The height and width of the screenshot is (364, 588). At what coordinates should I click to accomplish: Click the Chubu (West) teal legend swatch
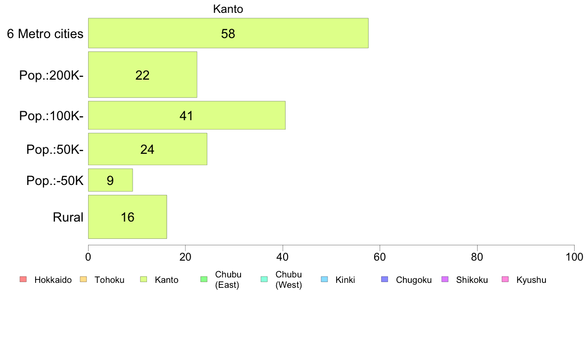pyautogui.click(x=264, y=279)
